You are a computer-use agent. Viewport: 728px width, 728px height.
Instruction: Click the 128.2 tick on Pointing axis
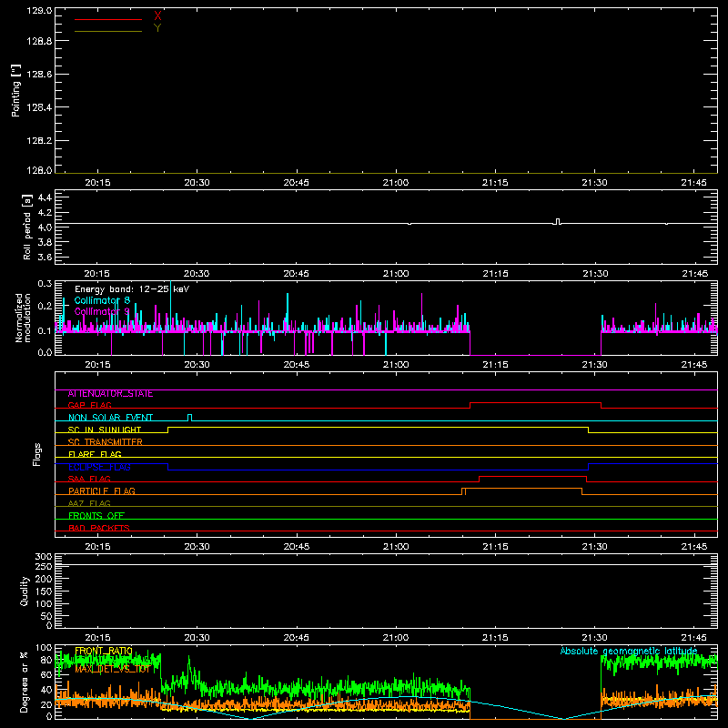[39, 141]
